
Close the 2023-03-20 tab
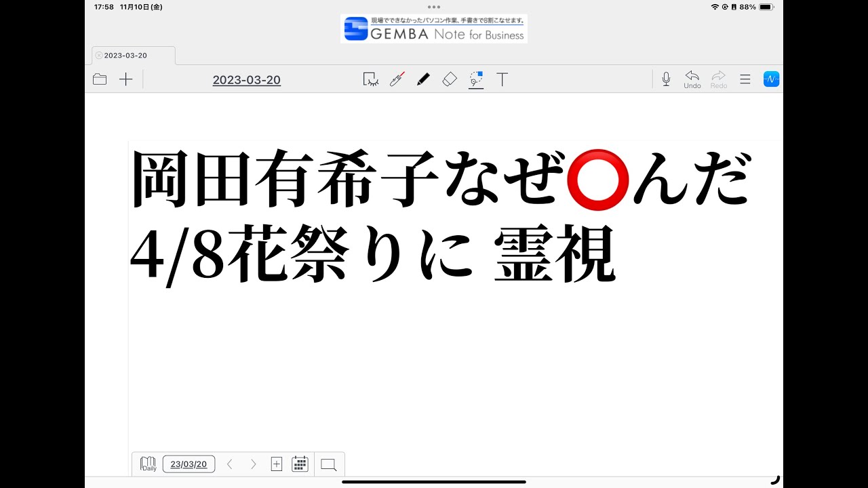coord(99,56)
